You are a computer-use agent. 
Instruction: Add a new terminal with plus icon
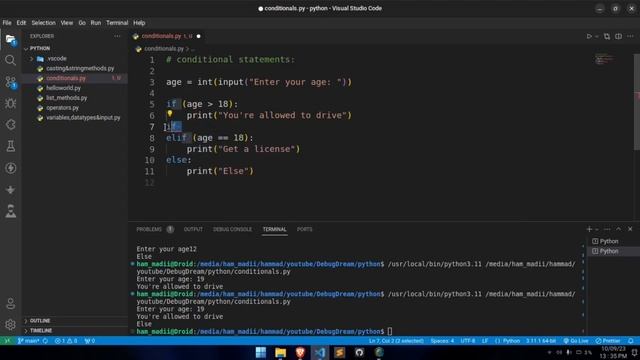(589, 229)
